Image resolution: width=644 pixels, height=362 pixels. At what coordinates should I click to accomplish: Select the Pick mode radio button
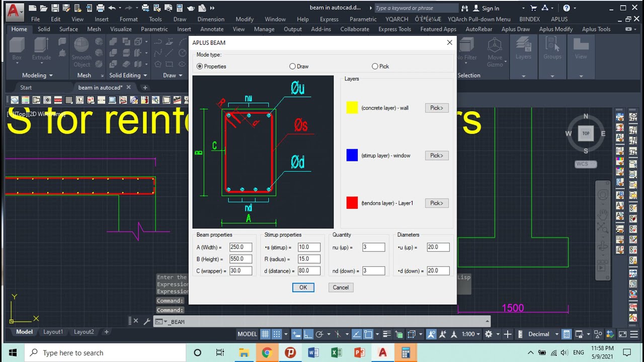click(x=375, y=66)
